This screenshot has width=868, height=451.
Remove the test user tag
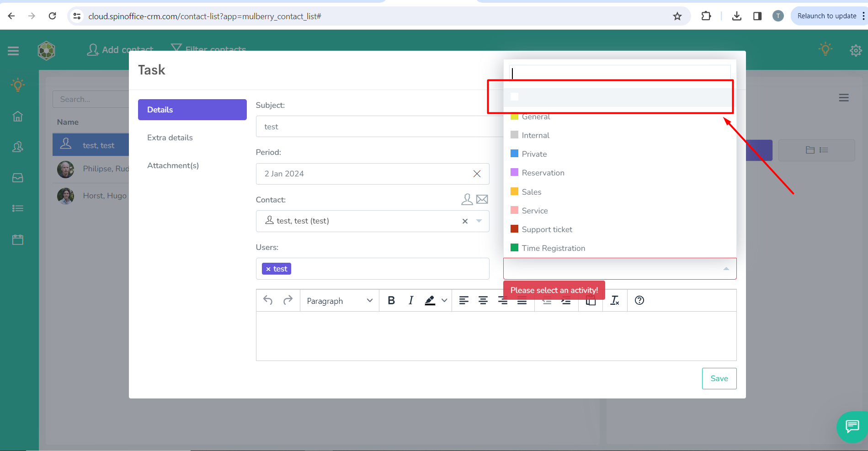pos(268,269)
